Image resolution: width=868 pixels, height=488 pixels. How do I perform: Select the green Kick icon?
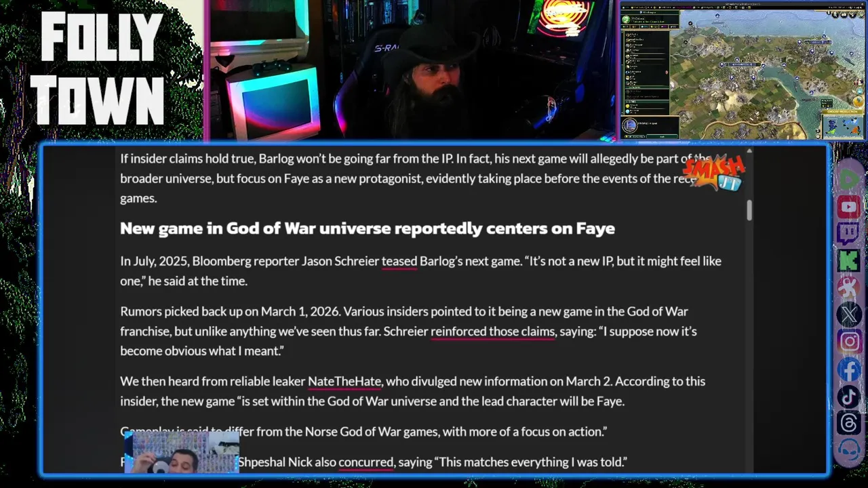click(x=849, y=261)
